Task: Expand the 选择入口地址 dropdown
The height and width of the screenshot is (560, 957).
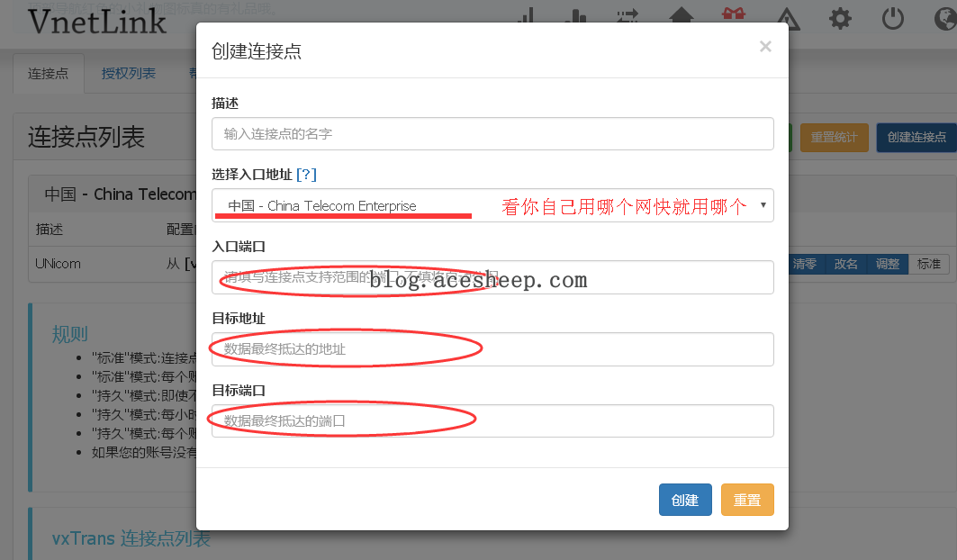Action: pos(492,205)
